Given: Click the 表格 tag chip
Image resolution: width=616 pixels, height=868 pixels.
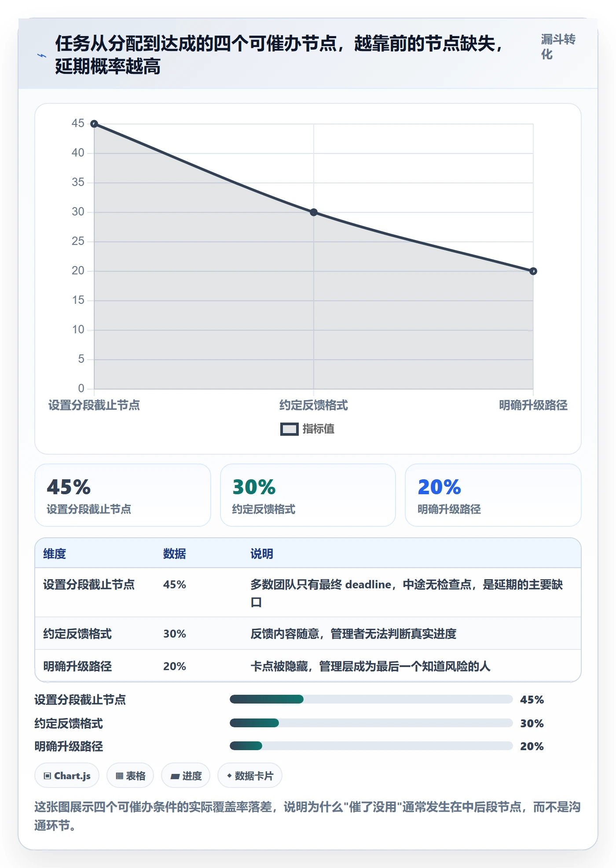Looking at the screenshot, I should coord(130,776).
